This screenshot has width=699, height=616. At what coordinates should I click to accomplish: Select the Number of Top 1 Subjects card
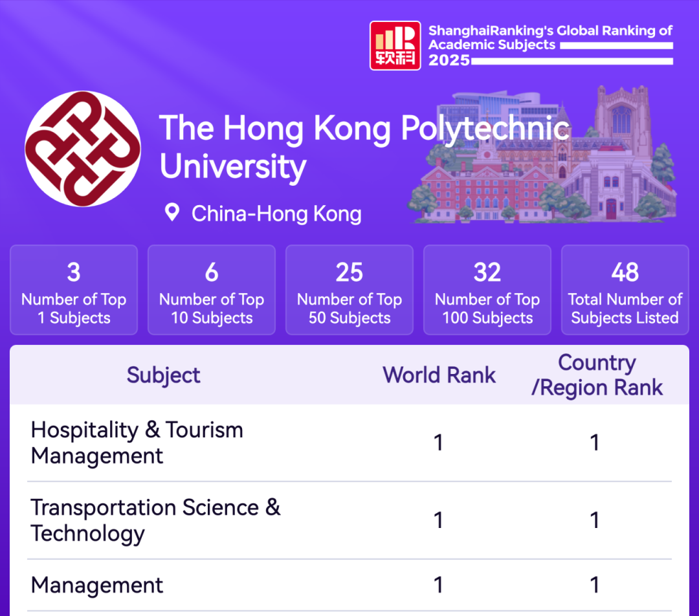(74, 290)
